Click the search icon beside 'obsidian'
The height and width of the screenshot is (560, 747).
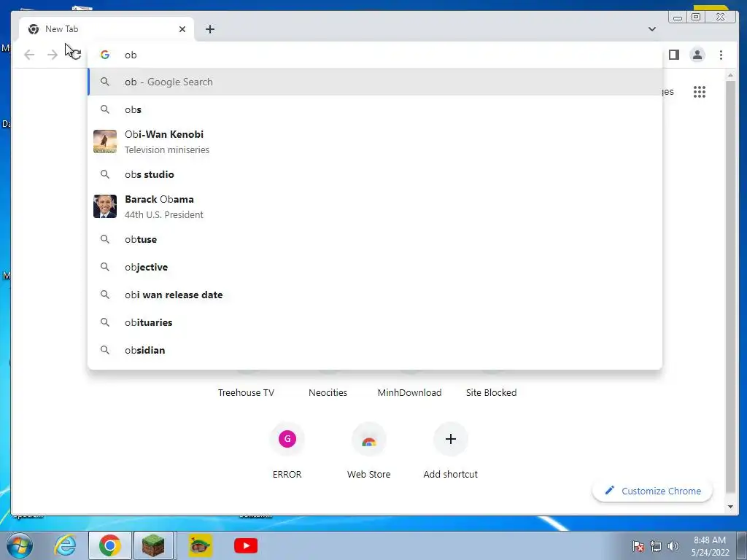click(x=105, y=350)
